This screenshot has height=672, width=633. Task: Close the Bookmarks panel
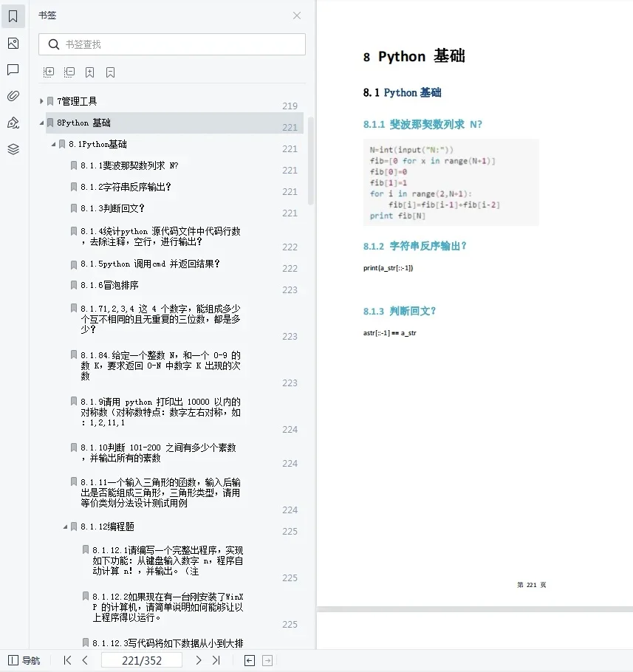[x=297, y=16]
